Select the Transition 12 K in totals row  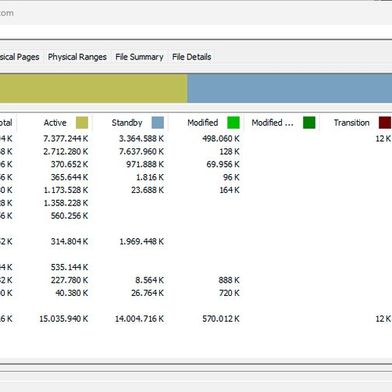[x=383, y=319]
